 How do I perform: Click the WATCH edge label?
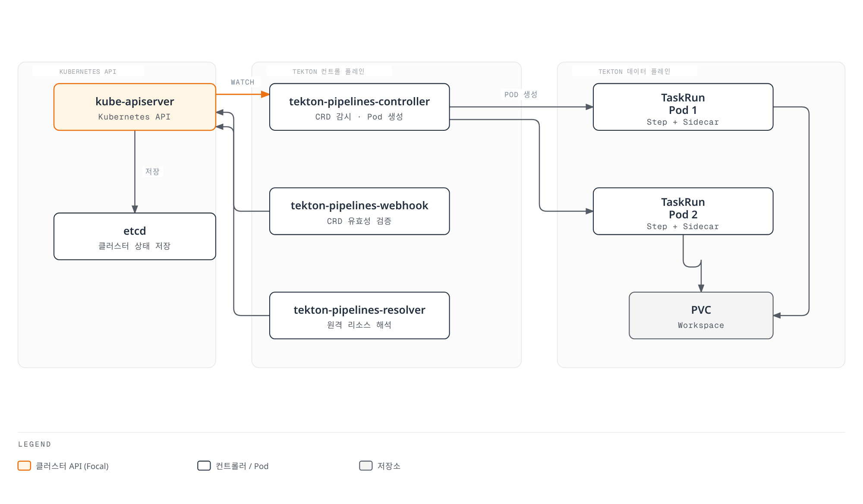(243, 82)
